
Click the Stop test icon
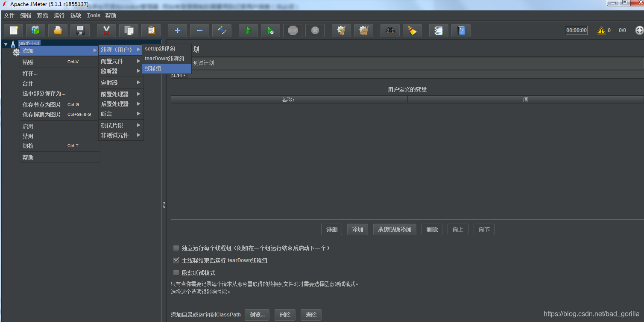[x=293, y=30]
